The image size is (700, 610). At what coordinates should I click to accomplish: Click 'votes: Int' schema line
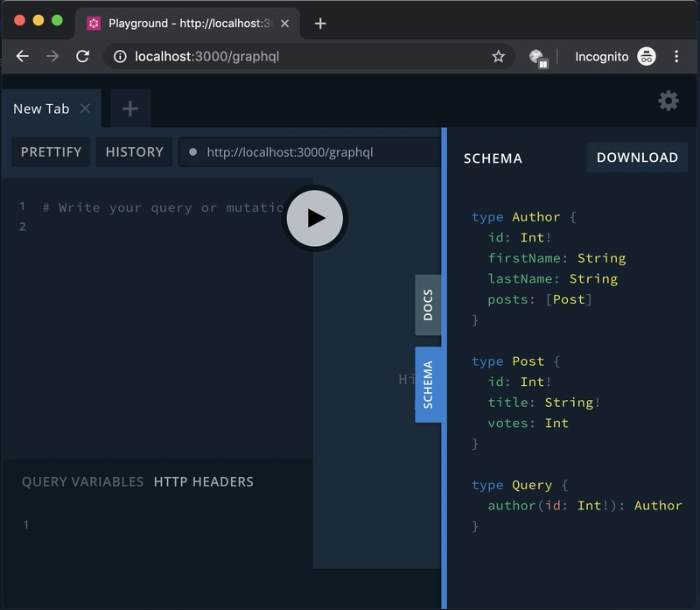pos(528,423)
